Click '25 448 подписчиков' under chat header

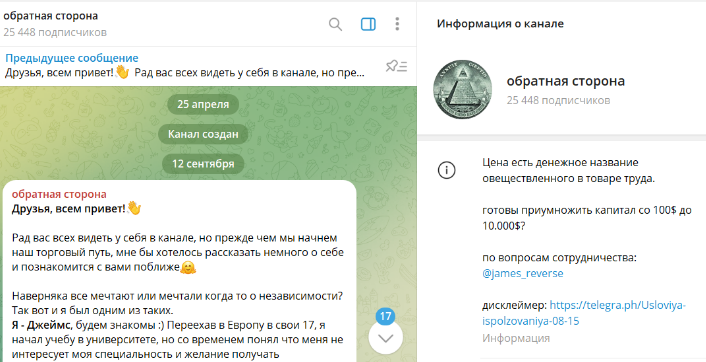(55, 32)
